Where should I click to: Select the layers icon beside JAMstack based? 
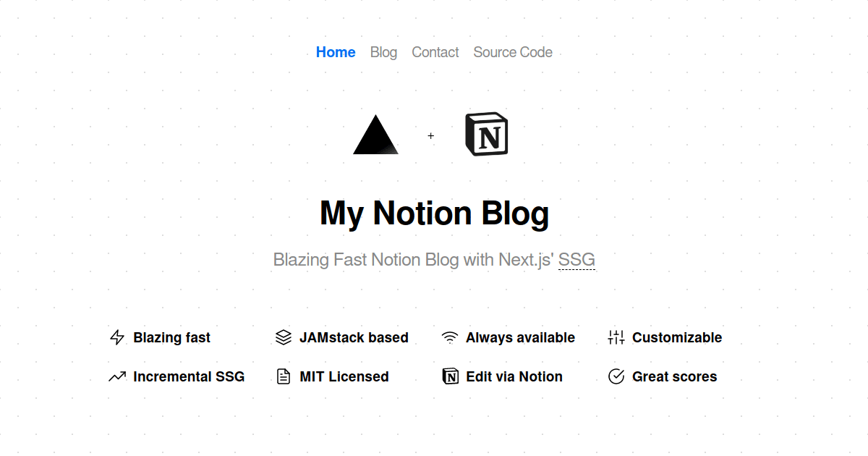click(284, 337)
